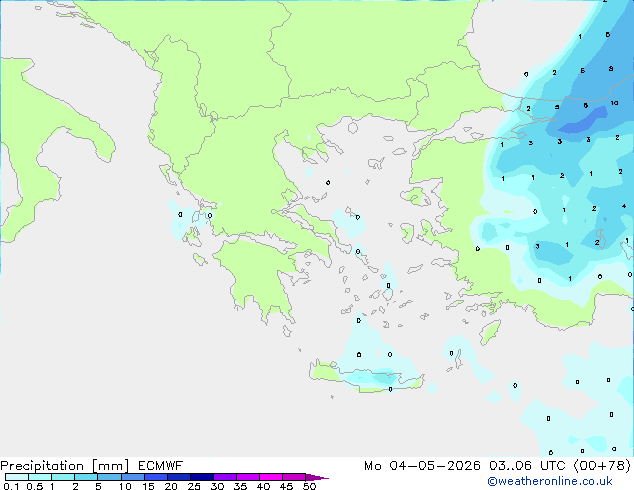Image resolution: width=634 pixels, height=490 pixels.
Task: Click the '03..06 UTC' time text
Action: coord(527,466)
